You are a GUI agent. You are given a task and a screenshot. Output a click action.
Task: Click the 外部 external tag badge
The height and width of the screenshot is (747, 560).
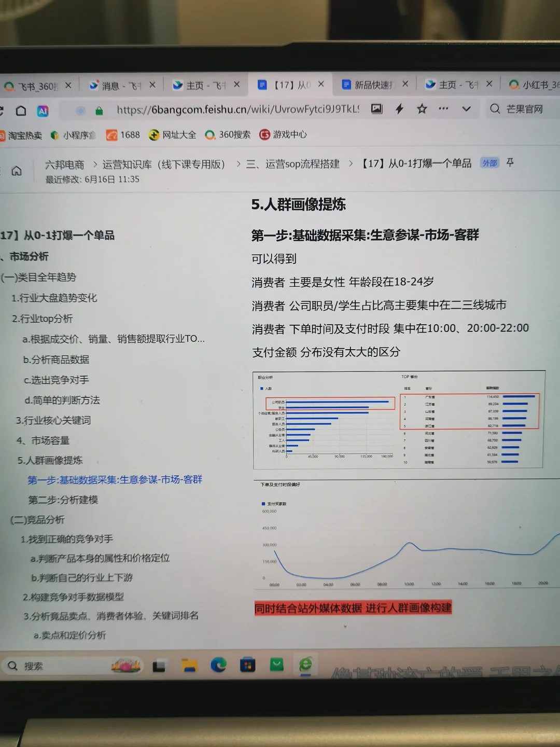[489, 163]
